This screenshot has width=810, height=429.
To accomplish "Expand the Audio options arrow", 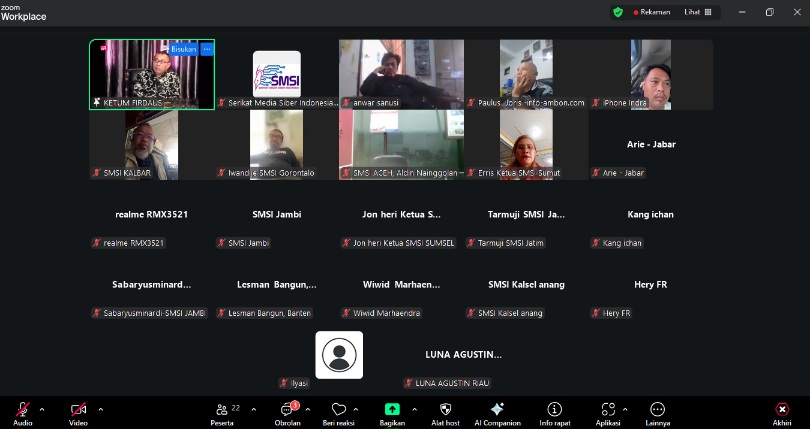I will point(42,408).
